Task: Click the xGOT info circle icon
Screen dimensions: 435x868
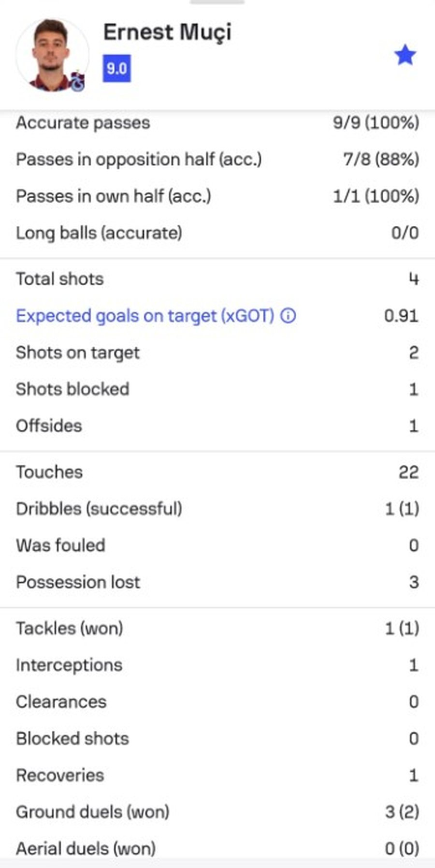Action: [x=288, y=316]
